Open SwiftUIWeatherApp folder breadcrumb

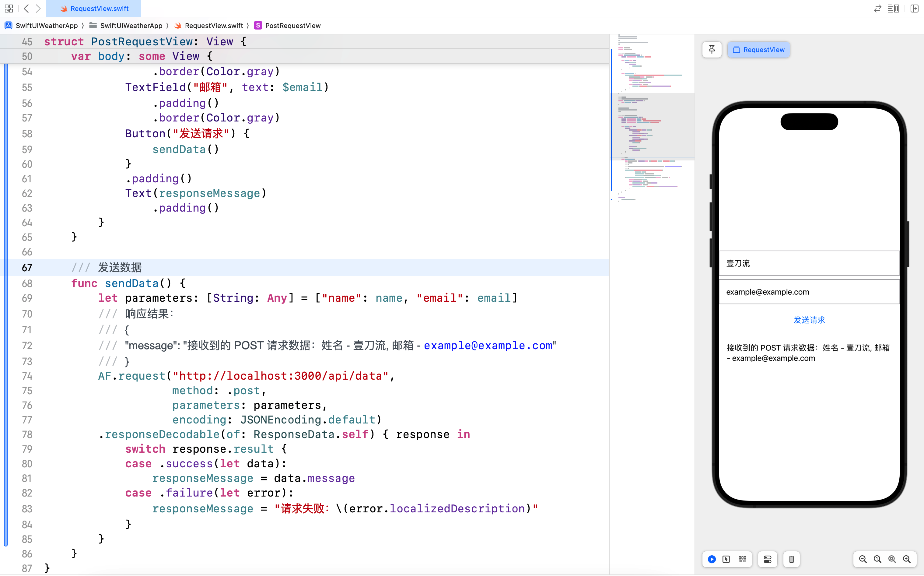click(x=126, y=26)
